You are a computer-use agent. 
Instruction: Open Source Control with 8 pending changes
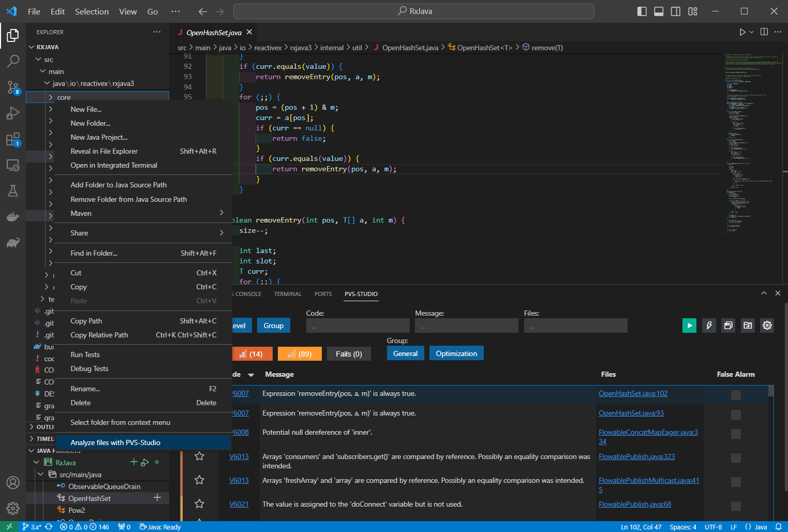coord(12,87)
